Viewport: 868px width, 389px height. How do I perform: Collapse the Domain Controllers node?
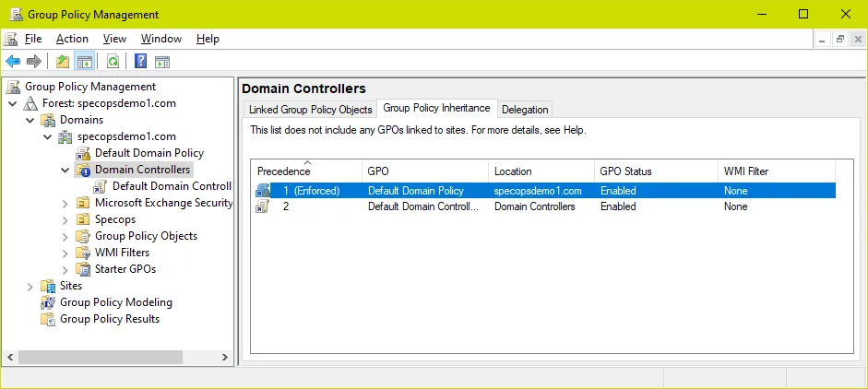click(x=65, y=170)
